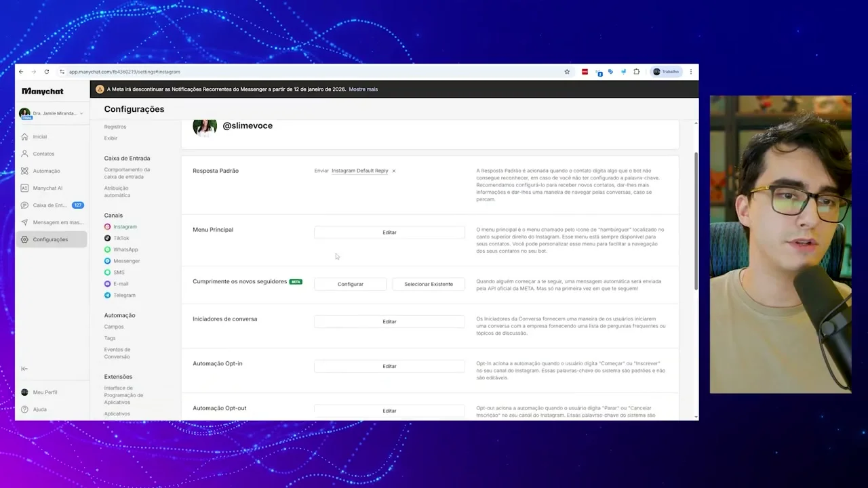
Task: Click the Resposta Padrão label
Action: (216, 171)
